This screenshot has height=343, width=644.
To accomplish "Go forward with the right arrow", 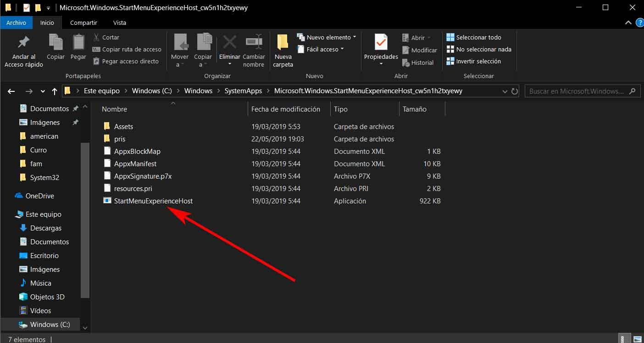I will coord(29,91).
